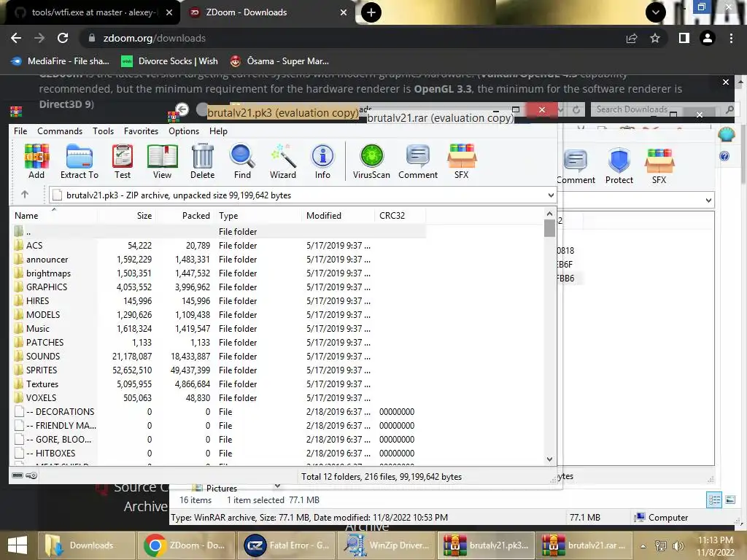Switch to WinZip Driver taskbar item
Screen dimensions: 747x560
click(x=386, y=545)
